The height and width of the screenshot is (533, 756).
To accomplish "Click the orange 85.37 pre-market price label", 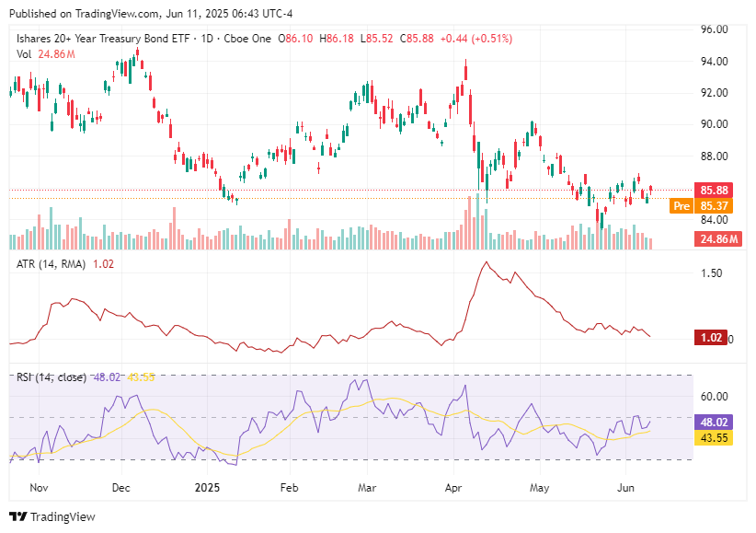I will [x=714, y=206].
